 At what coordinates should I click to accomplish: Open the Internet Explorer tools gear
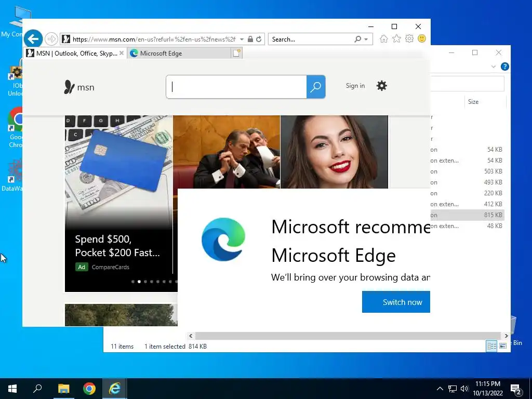pos(409,38)
